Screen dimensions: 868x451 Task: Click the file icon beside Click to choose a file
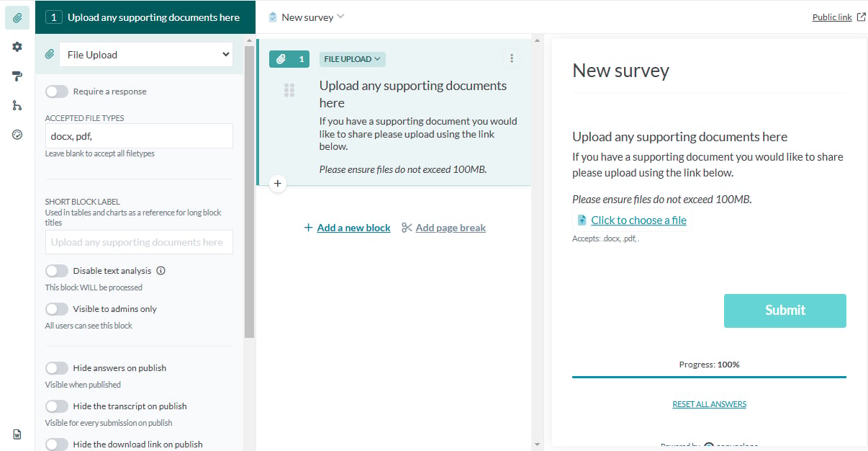pos(582,220)
